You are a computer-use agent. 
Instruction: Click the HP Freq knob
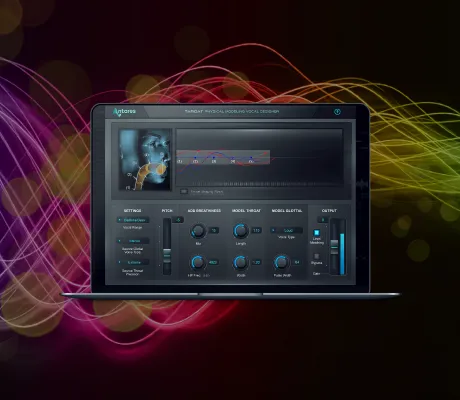(198, 263)
